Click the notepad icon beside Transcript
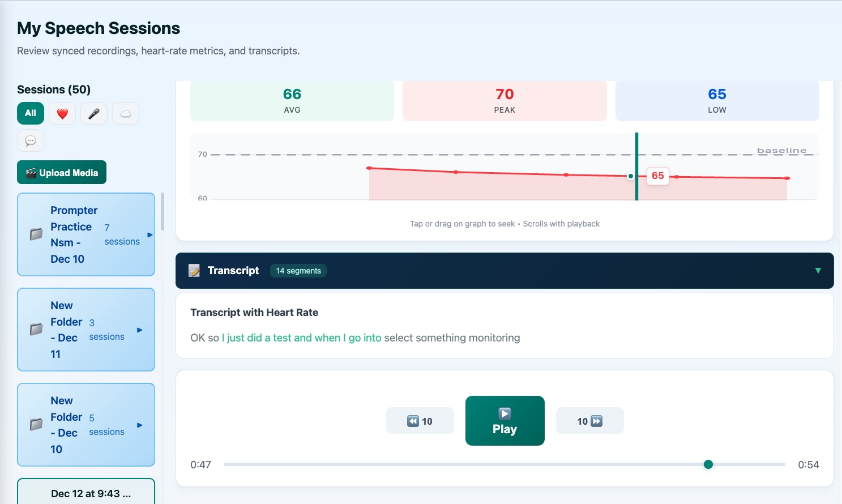This screenshot has height=504, width=842. pos(194,271)
